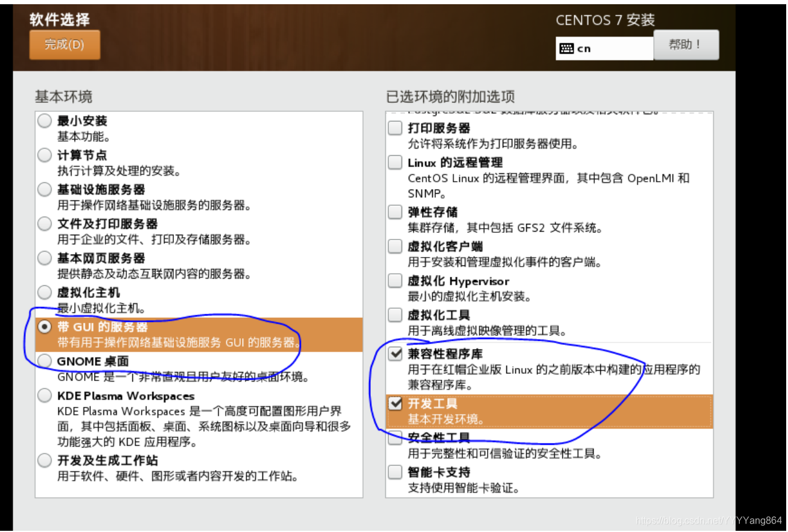
Task: Click the text 最小的虚拟化主机安装。
Action: pyautogui.click(x=470, y=297)
